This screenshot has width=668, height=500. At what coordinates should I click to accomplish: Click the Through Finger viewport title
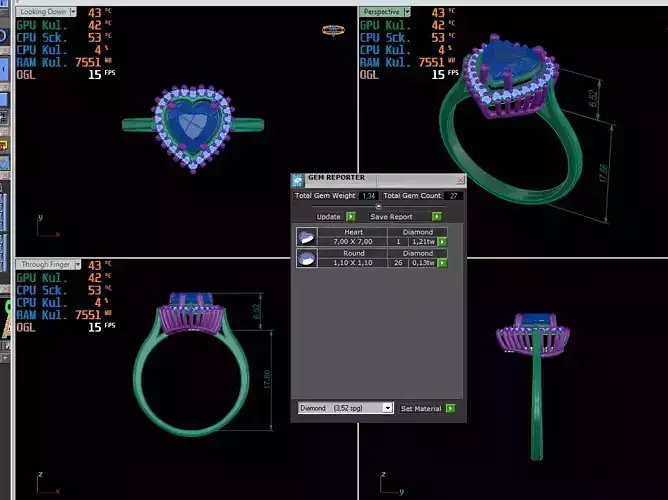pos(46,264)
